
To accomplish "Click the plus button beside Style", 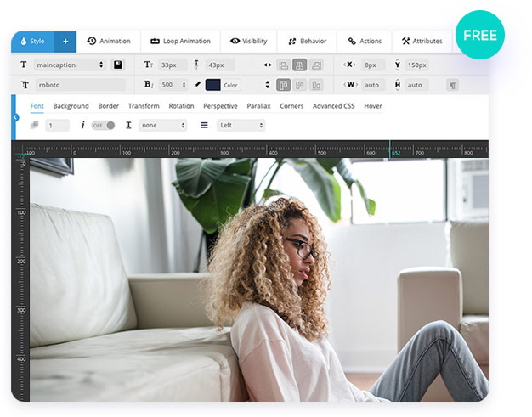I will click(65, 42).
